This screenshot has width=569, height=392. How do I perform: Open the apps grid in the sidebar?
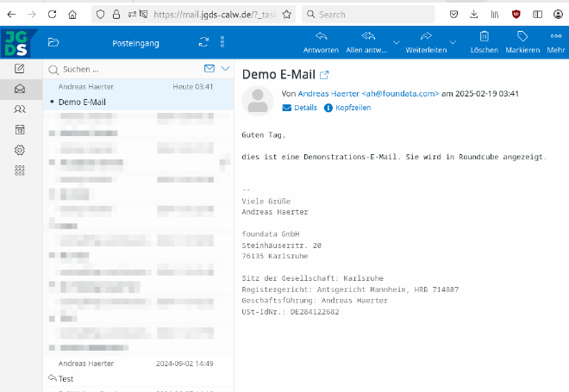[20, 171]
